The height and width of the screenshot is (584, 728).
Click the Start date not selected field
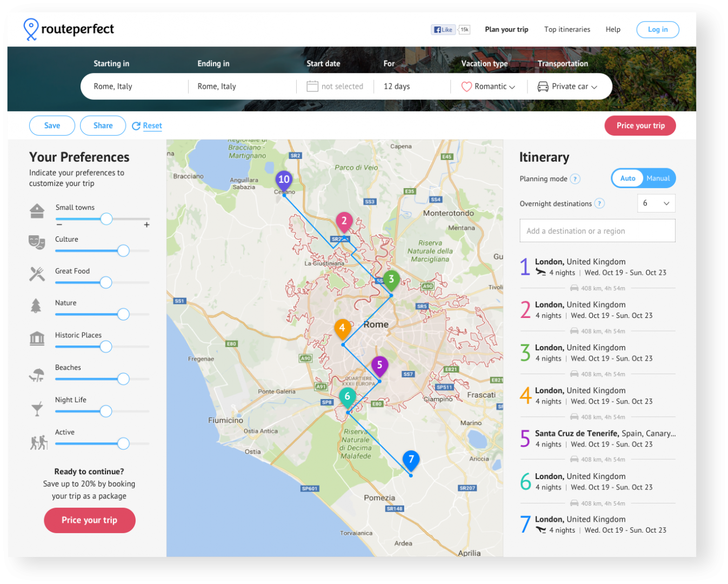click(335, 87)
